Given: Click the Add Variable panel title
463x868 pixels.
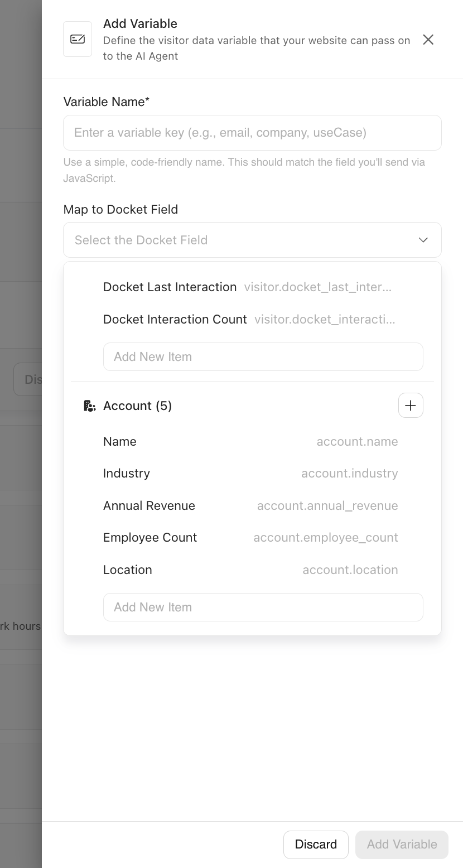Looking at the screenshot, I should tap(140, 24).
